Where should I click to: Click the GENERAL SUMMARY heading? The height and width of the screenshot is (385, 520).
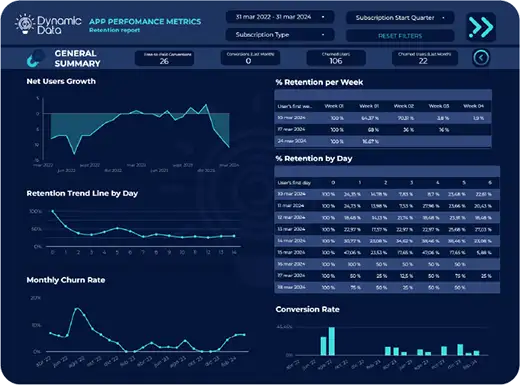pyautogui.click(x=77, y=58)
